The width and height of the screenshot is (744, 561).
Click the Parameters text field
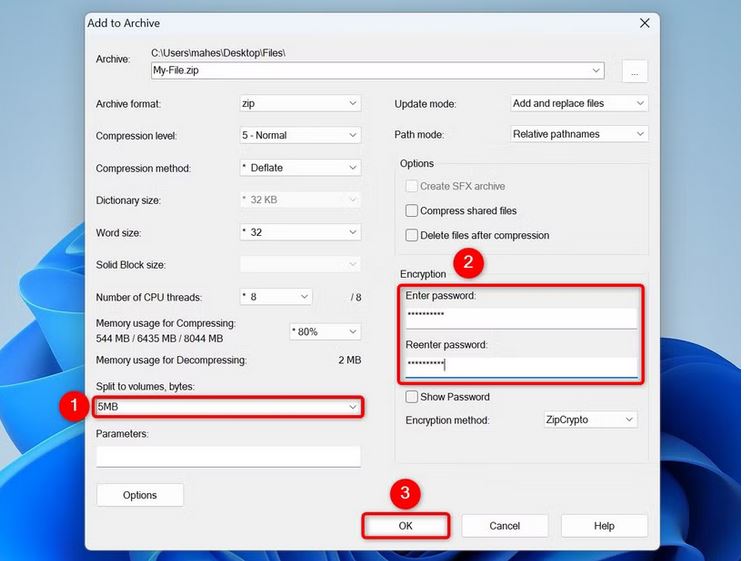click(x=228, y=457)
